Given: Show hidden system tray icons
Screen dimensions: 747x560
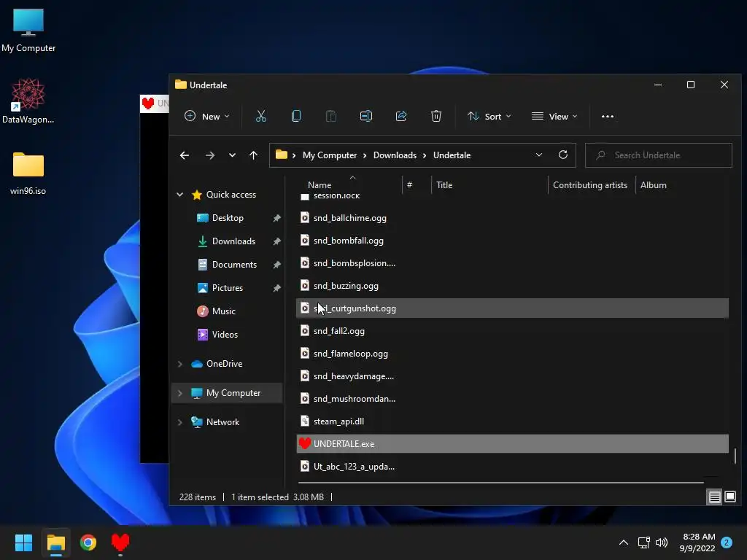Looking at the screenshot, I should click(x=623, y=542).
